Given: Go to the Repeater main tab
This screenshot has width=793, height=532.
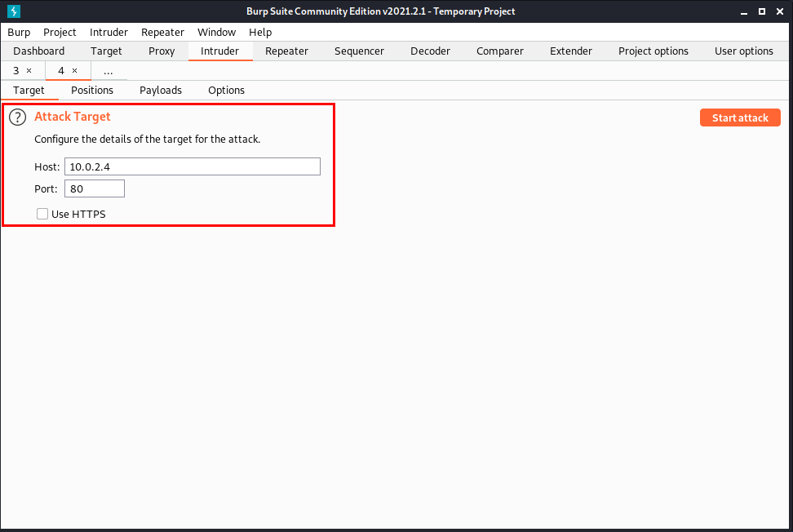Looking at the screenshot, I should coord(286,51).
